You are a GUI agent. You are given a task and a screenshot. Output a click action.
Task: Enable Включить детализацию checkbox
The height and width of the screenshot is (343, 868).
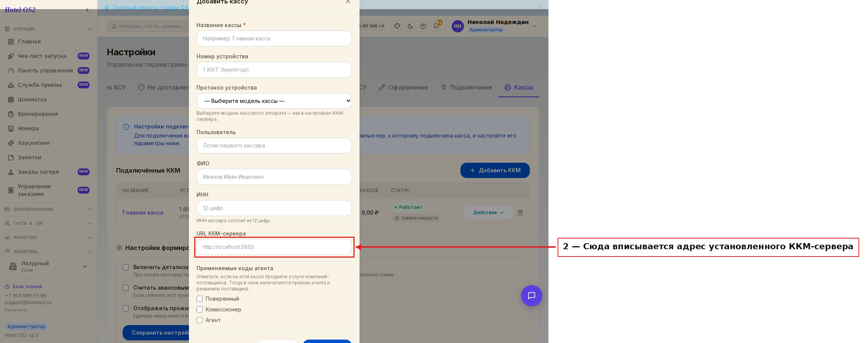(126, 267)
